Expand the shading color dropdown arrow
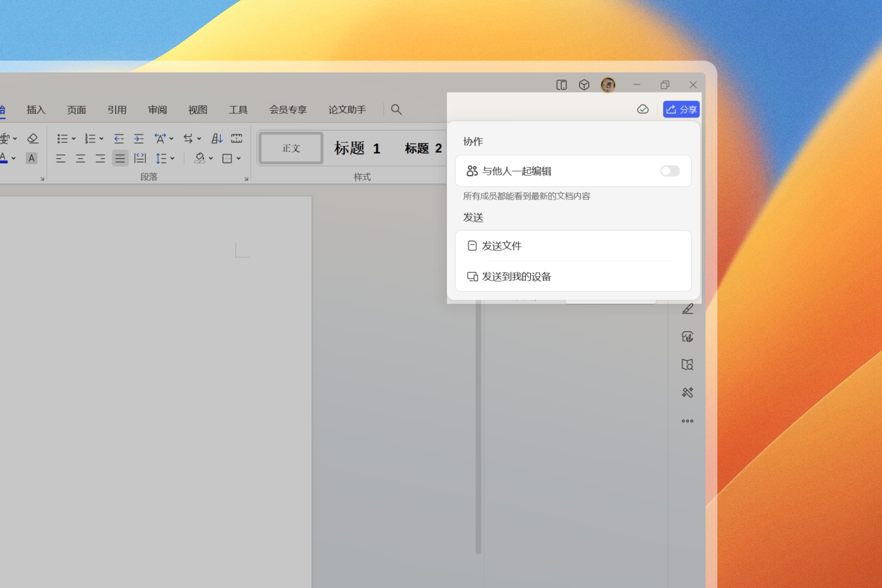Image resolution: width=882 pixels, height=588 pixels. coord(211,158)
